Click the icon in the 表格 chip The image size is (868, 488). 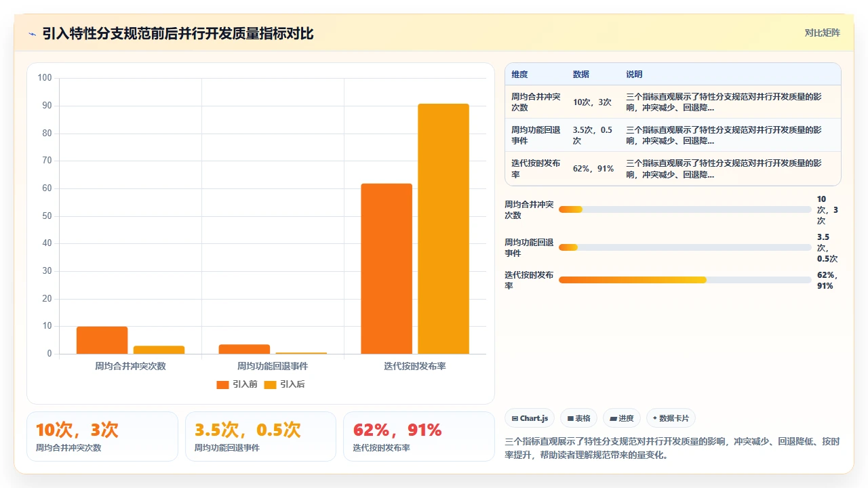tap(570, 419)
